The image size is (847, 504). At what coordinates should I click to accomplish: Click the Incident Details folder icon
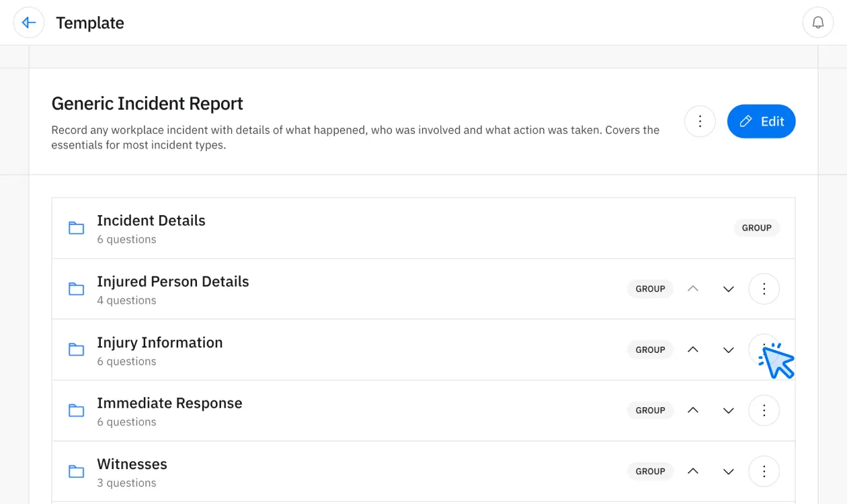tap(76, 228)
